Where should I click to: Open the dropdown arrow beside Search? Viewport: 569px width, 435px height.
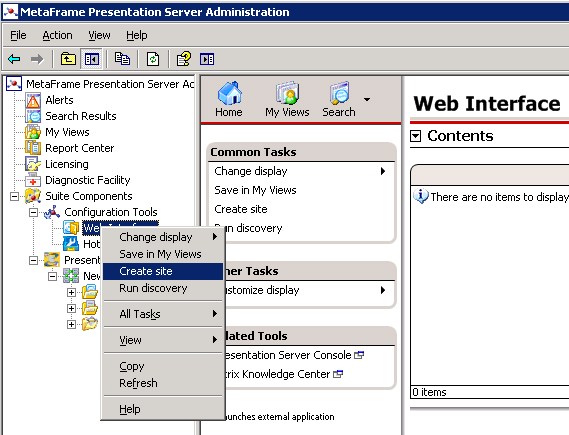click(x=367, y=99)
